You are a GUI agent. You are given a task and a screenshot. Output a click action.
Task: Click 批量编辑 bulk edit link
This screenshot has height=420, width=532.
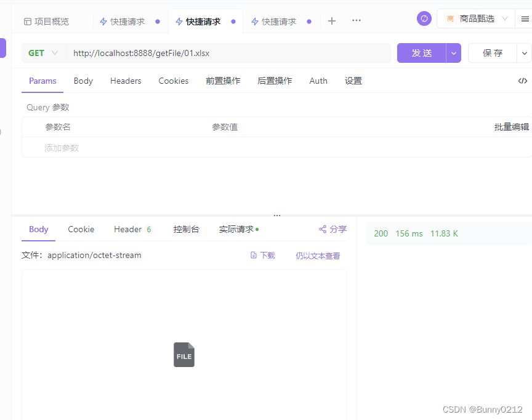[511, 127]
